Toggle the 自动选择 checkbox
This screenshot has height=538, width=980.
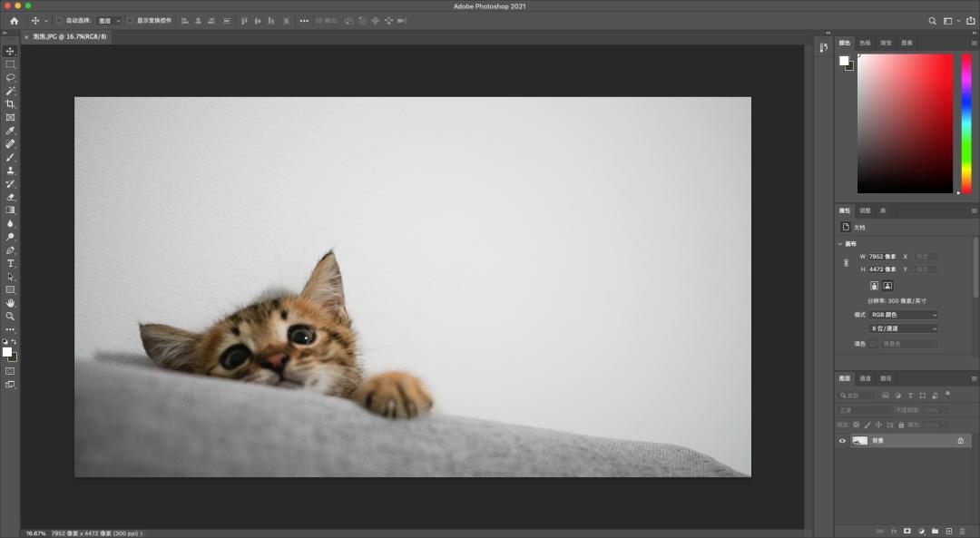point(57,20)
